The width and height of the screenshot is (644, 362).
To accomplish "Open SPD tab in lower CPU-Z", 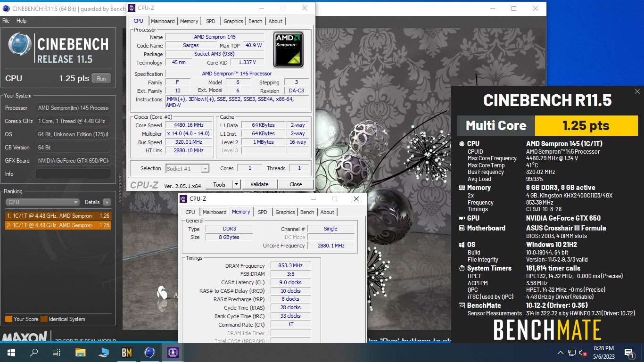I will pos(263,212).
